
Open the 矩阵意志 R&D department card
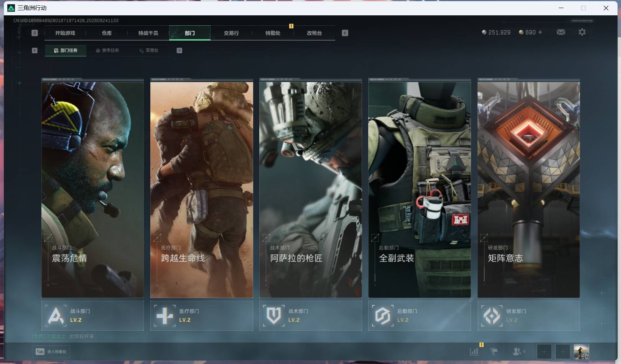[529, 189]
